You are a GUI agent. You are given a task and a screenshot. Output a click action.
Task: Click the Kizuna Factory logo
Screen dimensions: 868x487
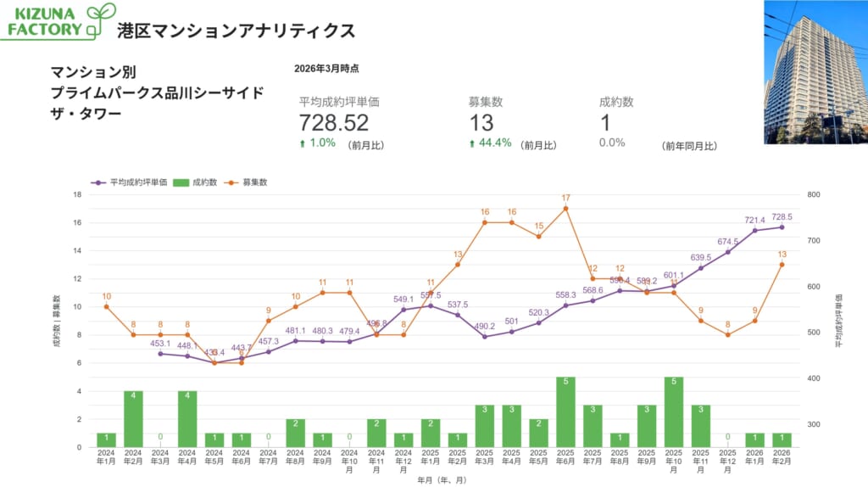coord(59,22)
